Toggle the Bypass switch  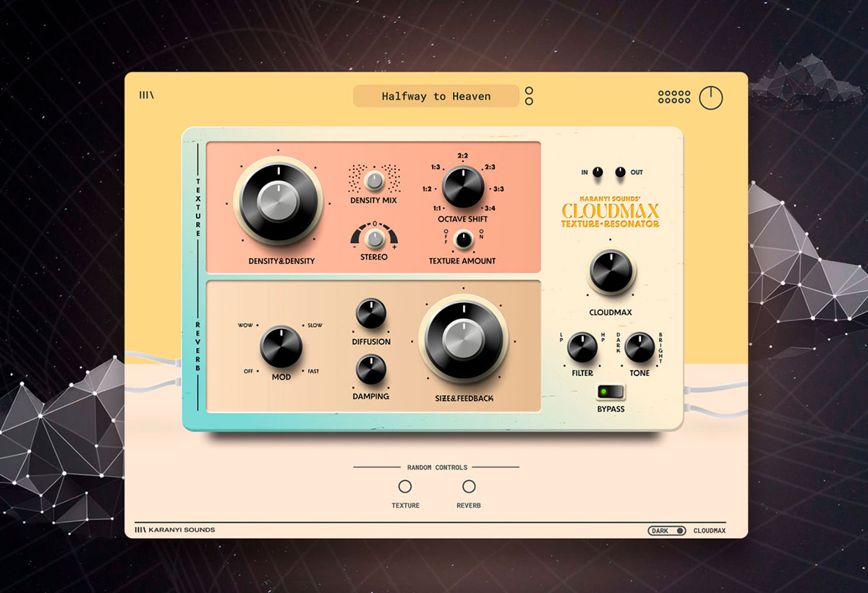tap(610, 392)
